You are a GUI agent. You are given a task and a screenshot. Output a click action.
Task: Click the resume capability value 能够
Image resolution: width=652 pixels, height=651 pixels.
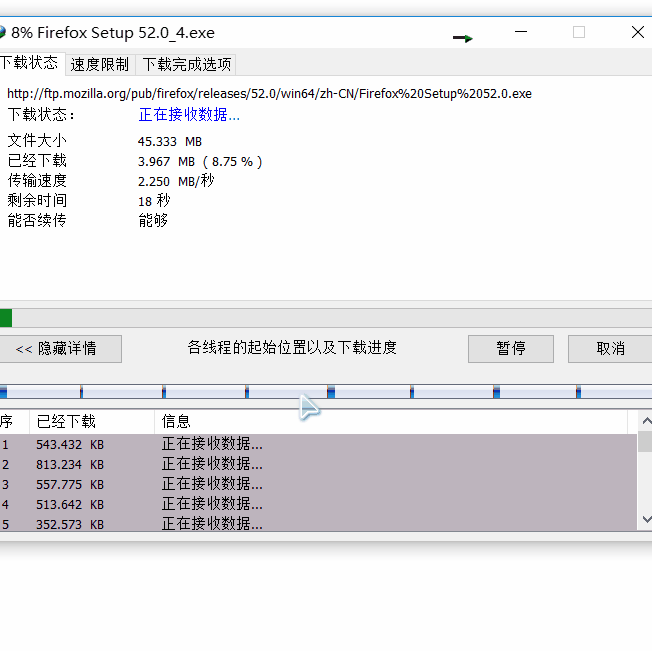click(153, 220)
